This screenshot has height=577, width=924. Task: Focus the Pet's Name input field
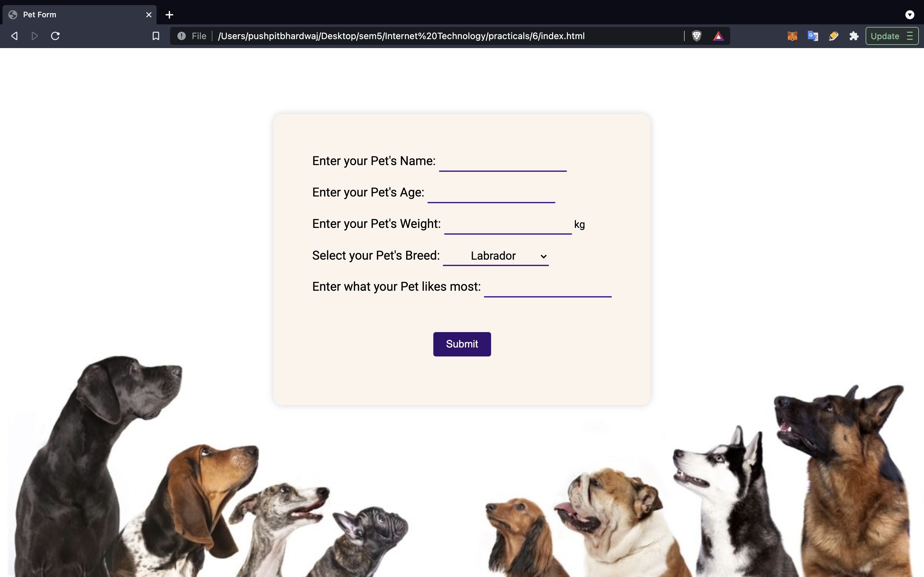point(502,162)
